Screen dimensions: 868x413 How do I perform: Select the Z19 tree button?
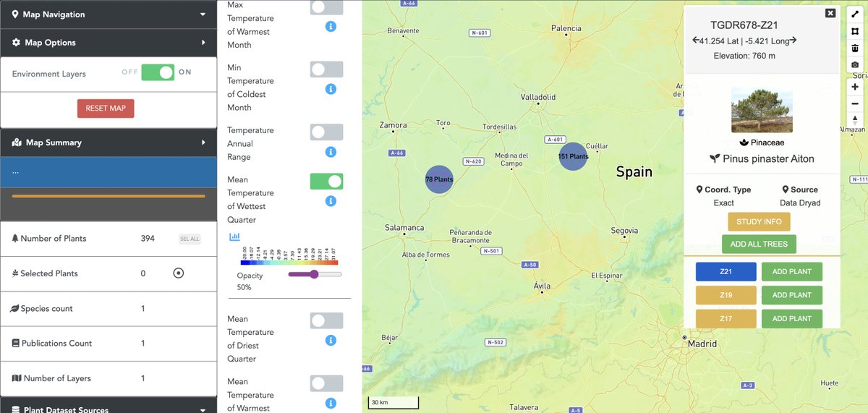[726, 295]
